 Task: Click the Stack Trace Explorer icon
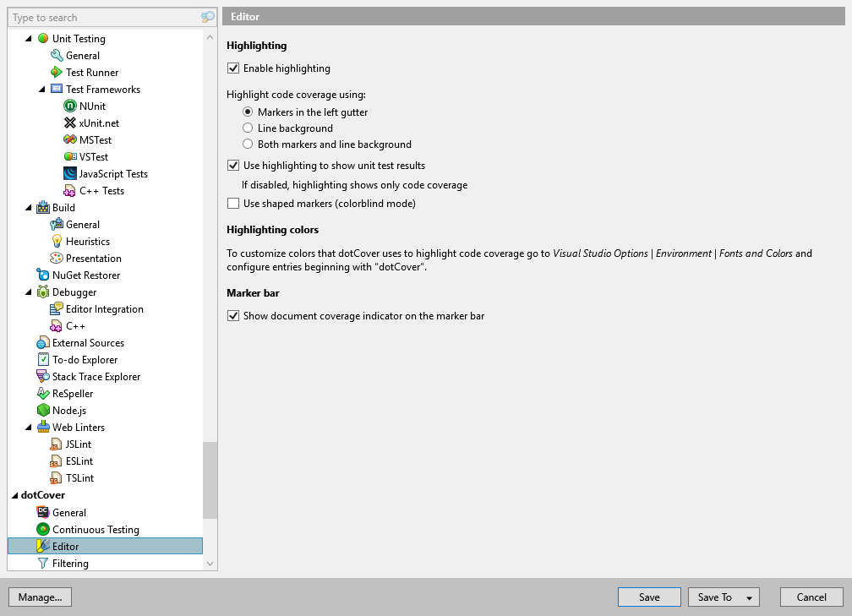pyautogui.click(x=43, y=377)
